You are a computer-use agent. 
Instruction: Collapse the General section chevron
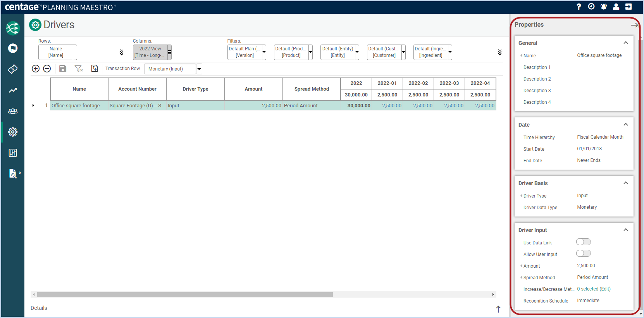(x=625, y=43)
